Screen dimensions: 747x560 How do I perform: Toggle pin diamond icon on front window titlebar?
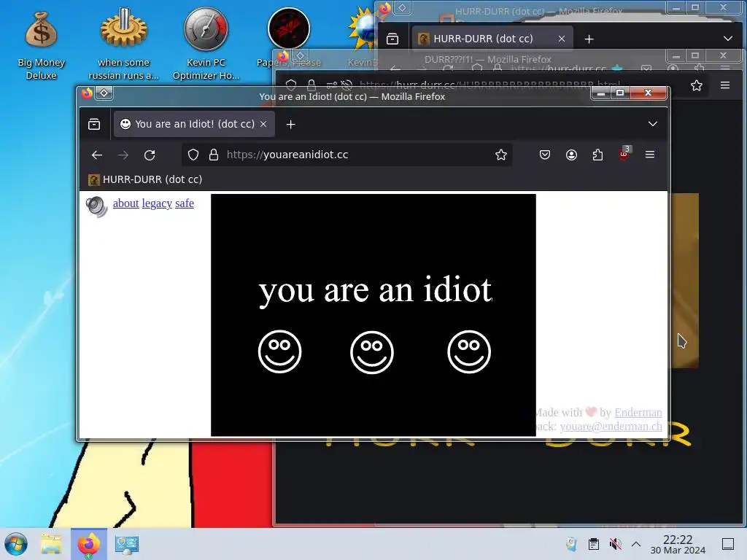(x=104, y=93)
